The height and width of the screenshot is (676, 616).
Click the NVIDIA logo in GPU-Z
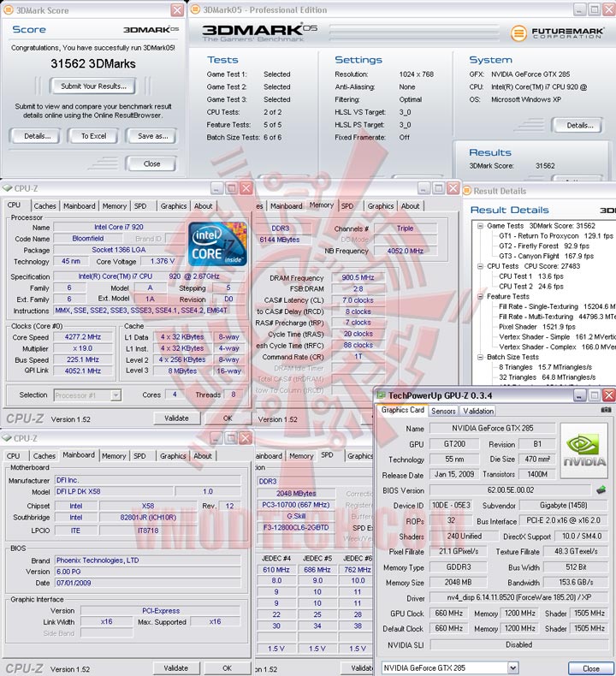coord(584,451)
